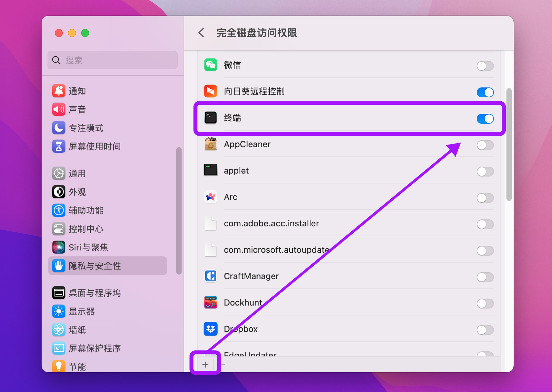Toggle com.microsoft.autoupdate disk access on
552x392 pixels.
[485, 251]
